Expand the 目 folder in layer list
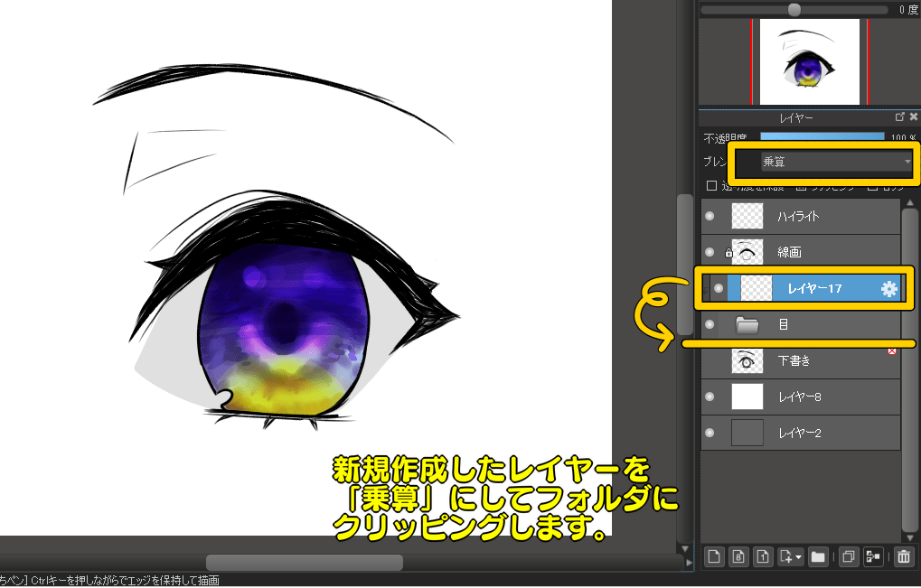The width and height of the screenshot is (921, 588). click(x=747, y=323)
